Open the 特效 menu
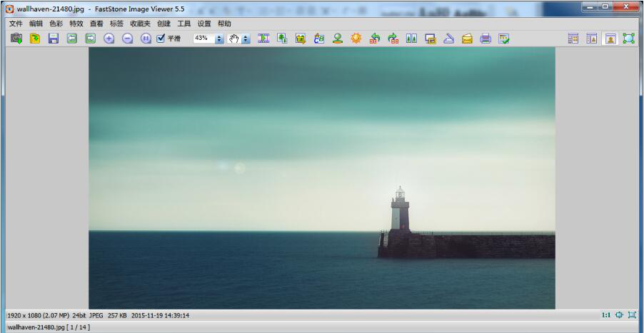This screenshot has height=333, width=644. [76, 24]
